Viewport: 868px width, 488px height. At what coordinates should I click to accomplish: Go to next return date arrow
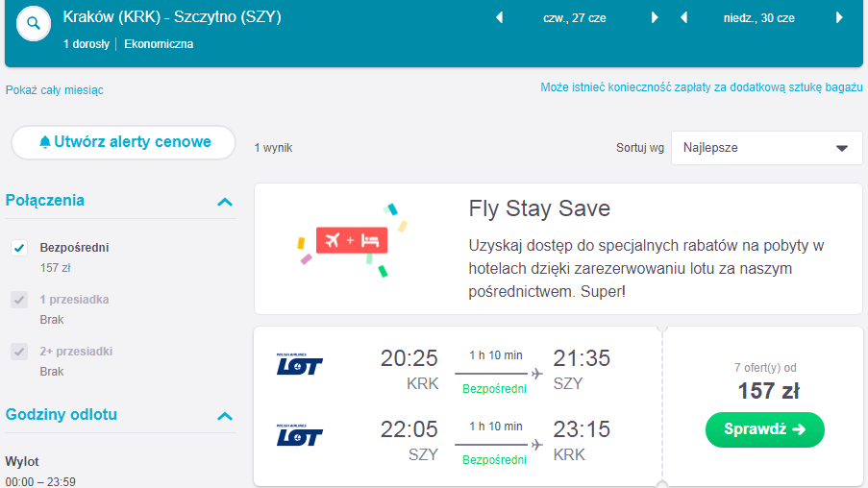coord(839,17)
